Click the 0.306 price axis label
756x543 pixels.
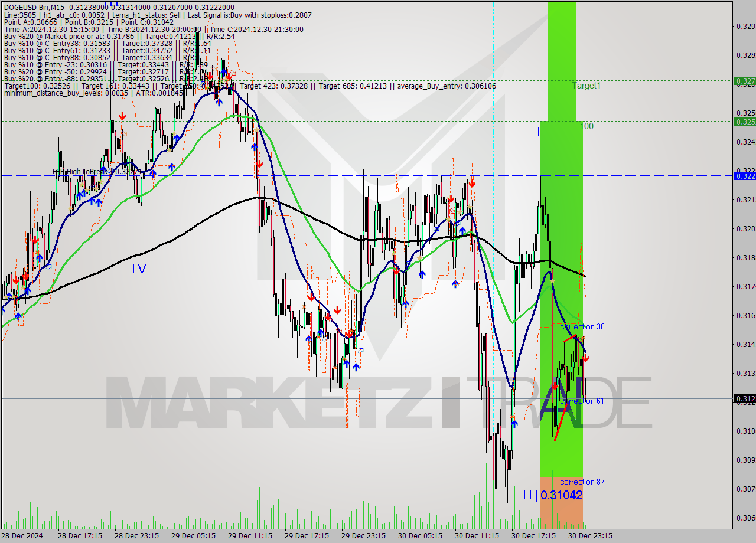point(746,518)
